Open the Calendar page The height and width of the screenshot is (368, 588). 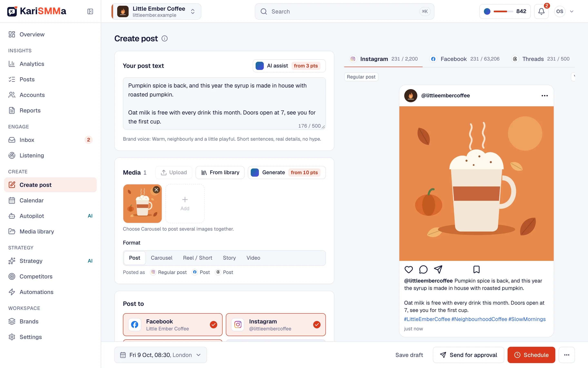(50, 200)
